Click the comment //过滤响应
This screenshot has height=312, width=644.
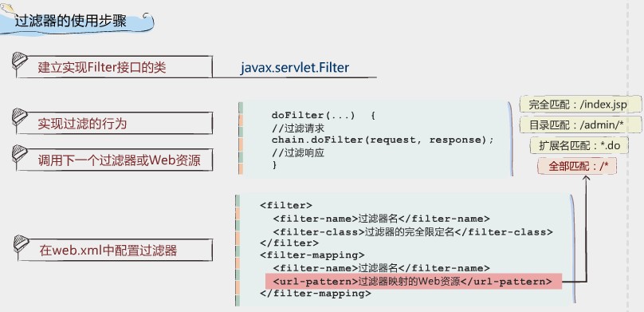pos(298,152)
